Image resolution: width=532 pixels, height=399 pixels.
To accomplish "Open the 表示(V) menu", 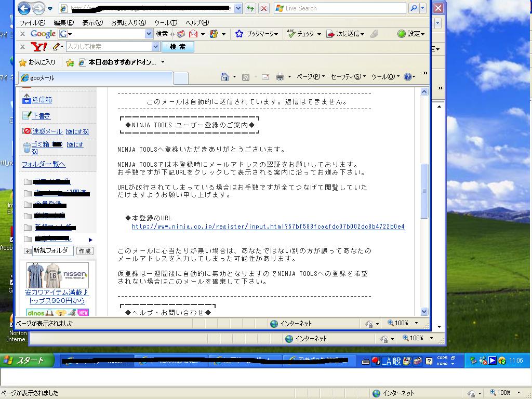I will (x=92, y=23).
